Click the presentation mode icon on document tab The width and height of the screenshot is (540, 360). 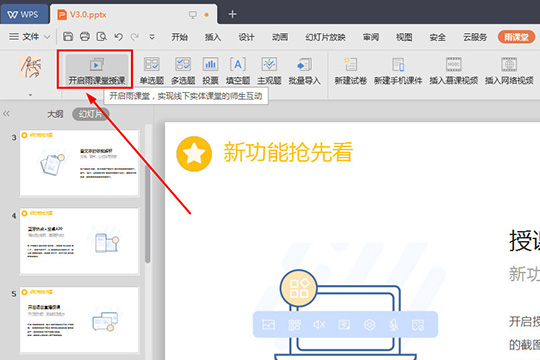click(x=193, y=14)
